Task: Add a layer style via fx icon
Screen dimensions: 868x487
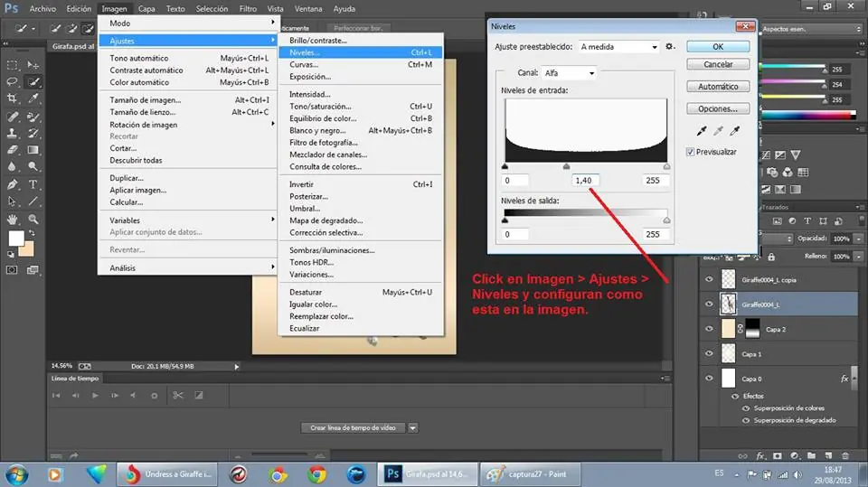Action: pyautogui.click(x=760, y=455)
